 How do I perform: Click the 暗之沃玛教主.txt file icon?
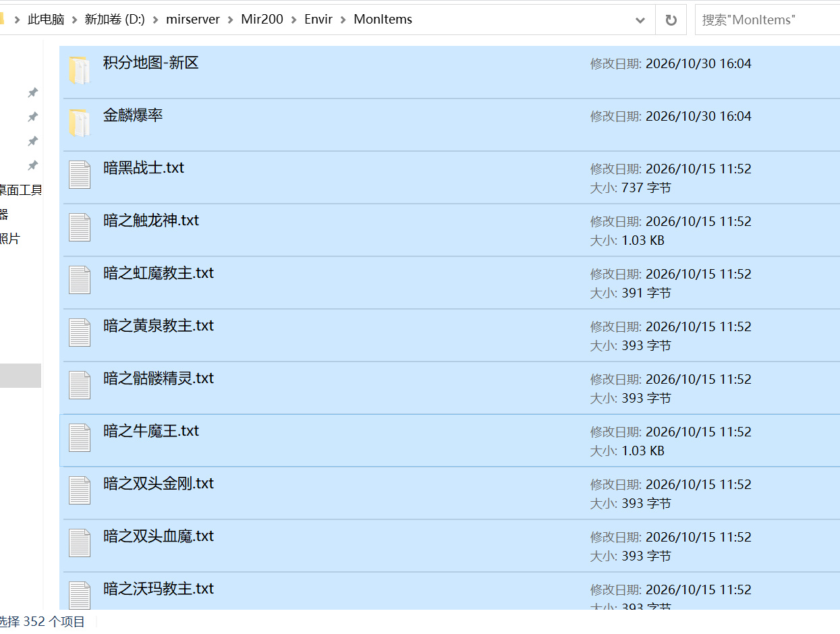click(80, 595)
